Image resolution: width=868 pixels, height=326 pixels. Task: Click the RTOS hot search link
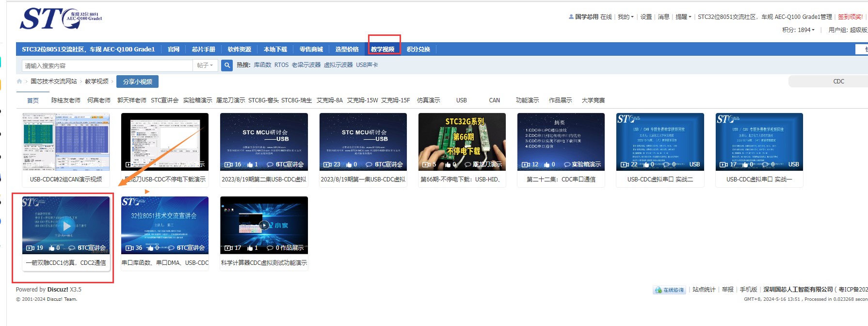pyautogui.click(x=281, y=65)
